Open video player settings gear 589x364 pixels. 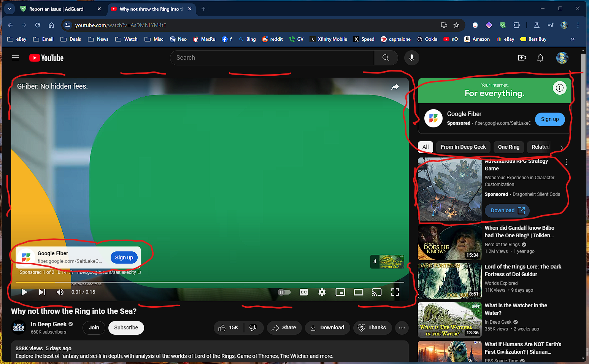pos(322,292)
